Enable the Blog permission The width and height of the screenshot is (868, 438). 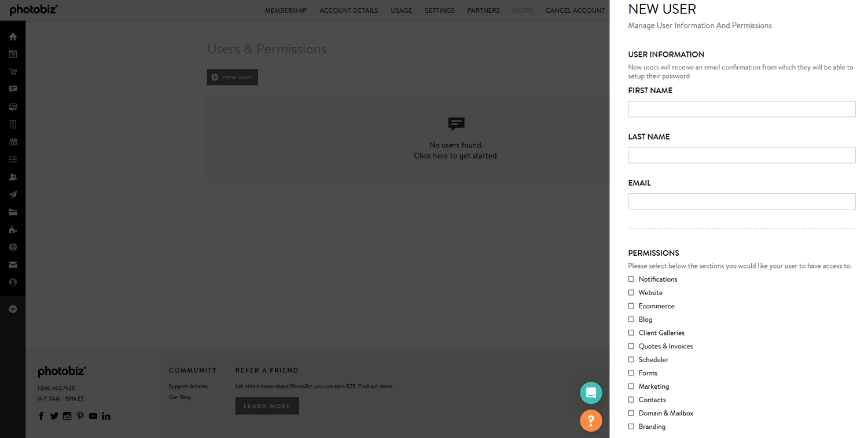coord(631,319)
